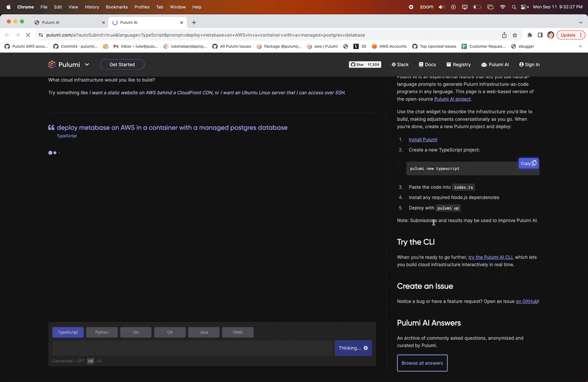Copy the 'pulumi new typescript' command
588x382 pixels.
click(x=529, y=163)
